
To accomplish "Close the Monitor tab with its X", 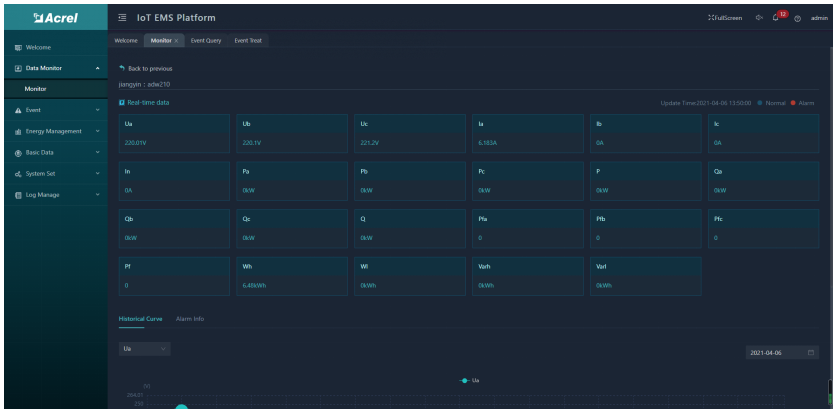I will coord(178,39).
